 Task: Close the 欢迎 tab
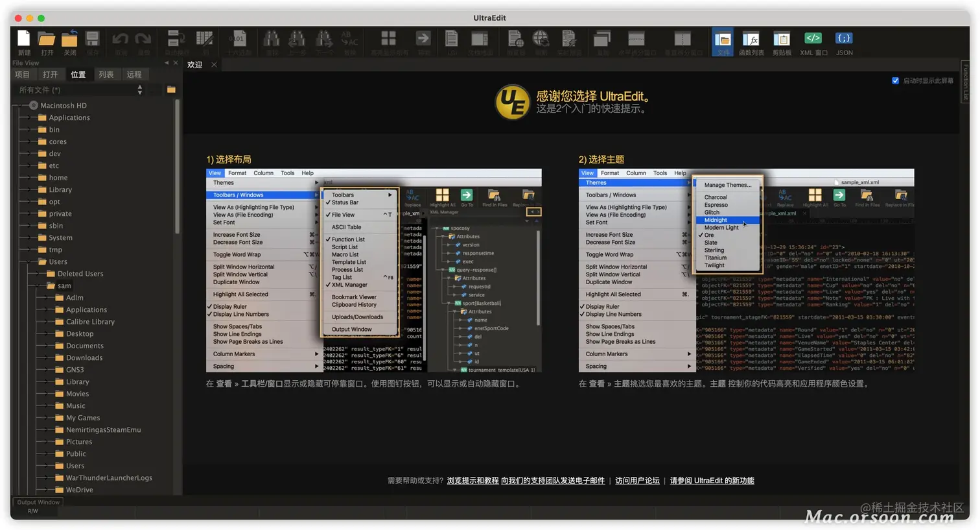214,64
